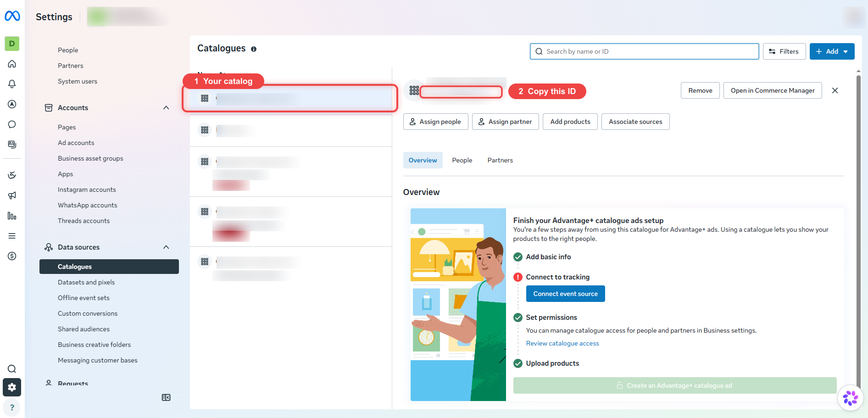Open Messaging customer bases
This screenshot has width=868, height=418.
click(x=98, y=360)
